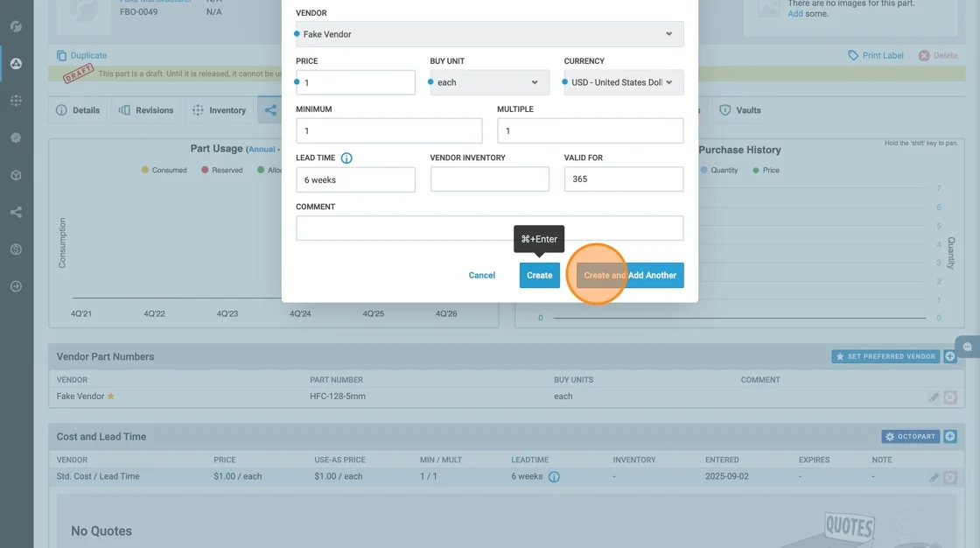Image resolution: width=980 pixels, height=548 pixels.
Task: Click the Comment input field
Action: click(x=489, y=228)
